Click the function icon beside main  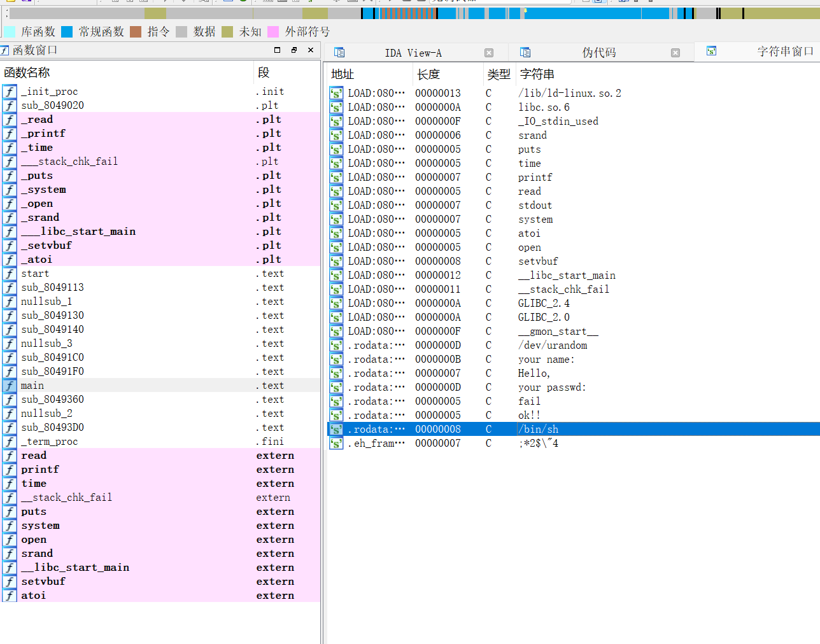coord(10,386)
